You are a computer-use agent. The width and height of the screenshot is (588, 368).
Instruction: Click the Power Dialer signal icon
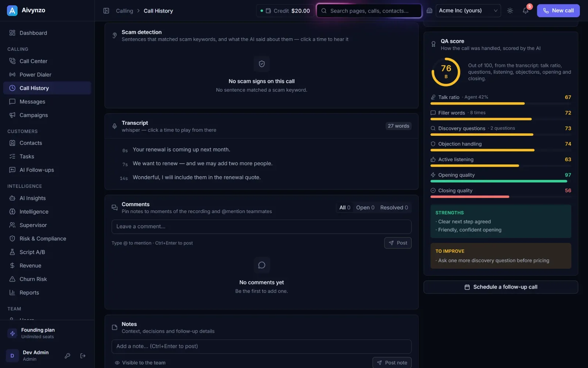coord(12,75)
